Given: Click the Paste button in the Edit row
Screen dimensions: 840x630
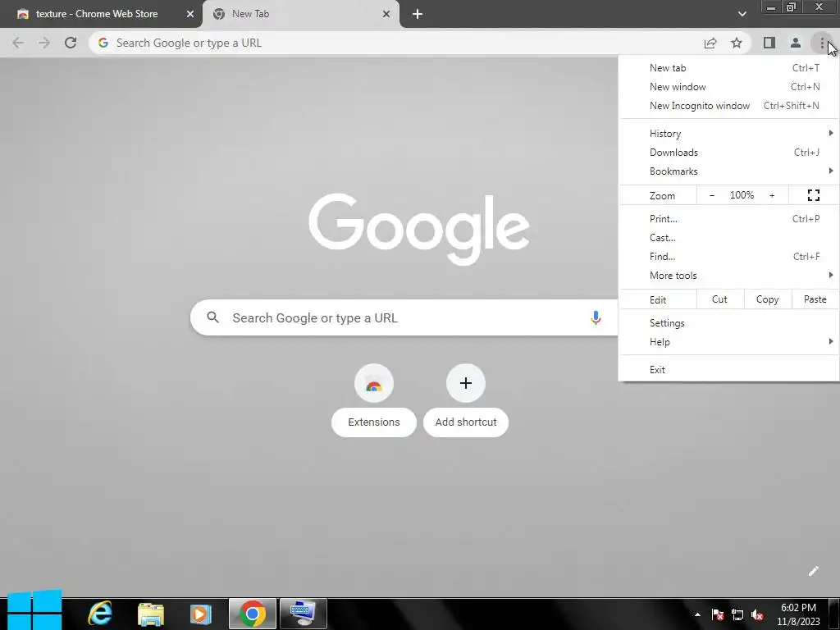Looking at the screenshot, I should point(815,299).
